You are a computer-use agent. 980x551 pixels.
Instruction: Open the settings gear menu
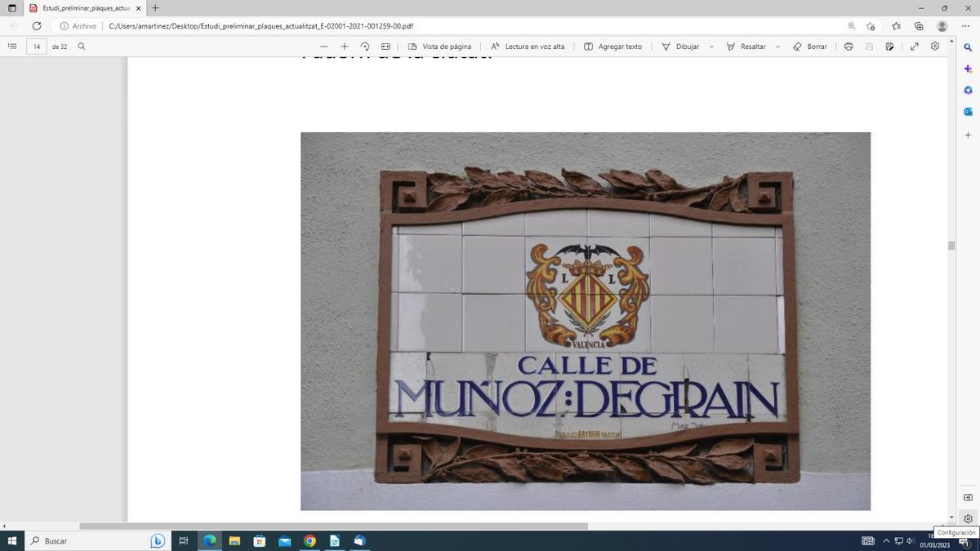935,47
